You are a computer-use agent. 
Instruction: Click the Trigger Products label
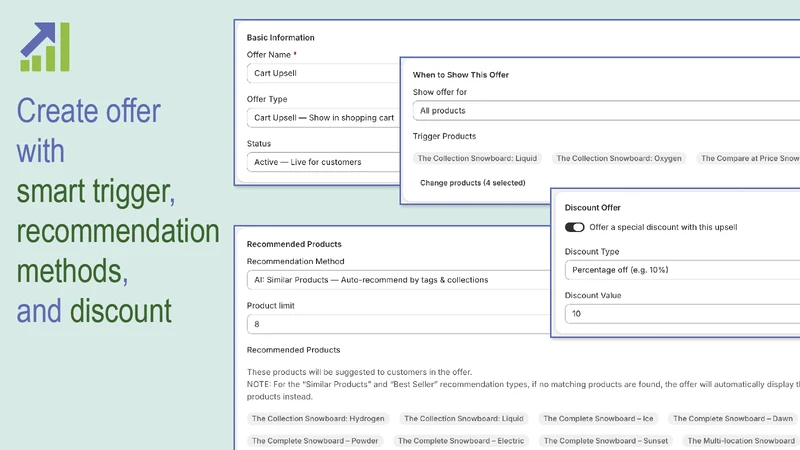pos(444,136)
